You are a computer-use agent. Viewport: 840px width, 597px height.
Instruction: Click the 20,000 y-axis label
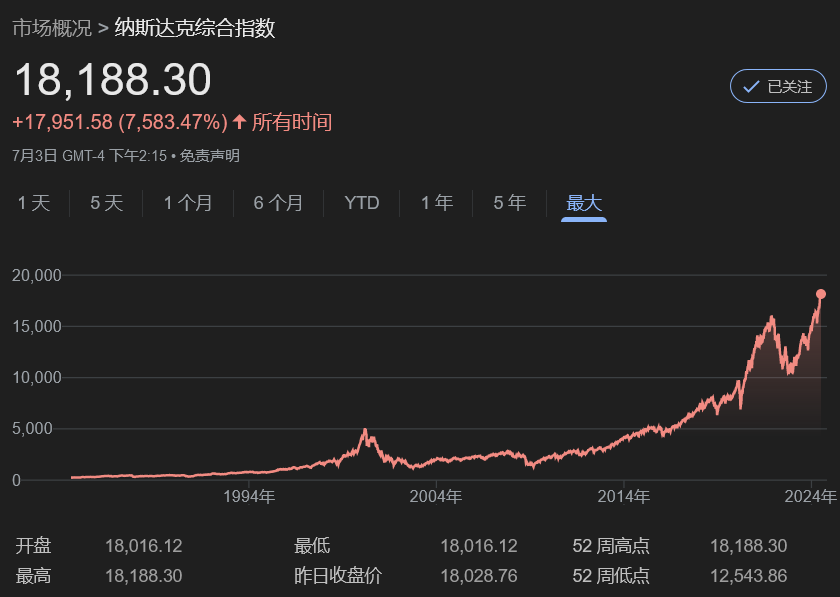(x=37, y=275)
